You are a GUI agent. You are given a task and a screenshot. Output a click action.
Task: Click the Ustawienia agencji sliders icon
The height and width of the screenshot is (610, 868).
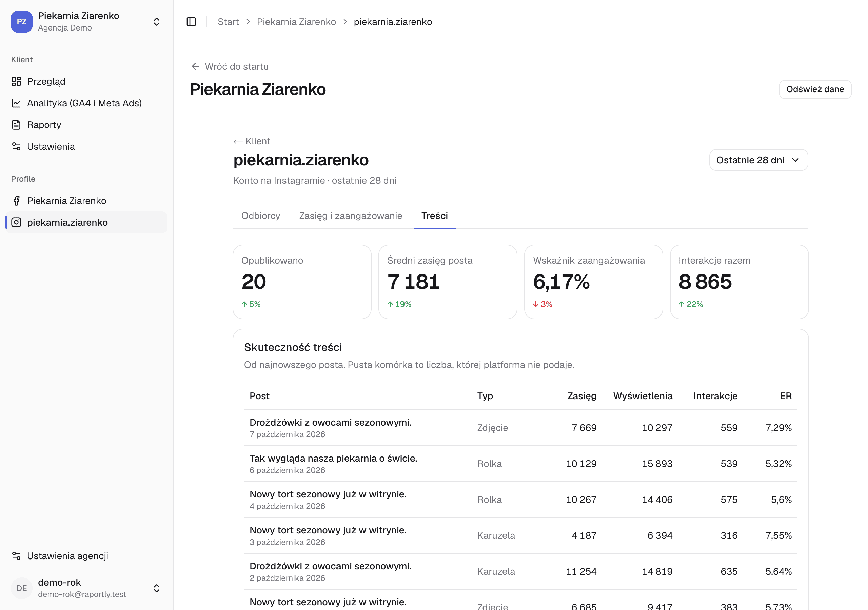pyautogui.click(x=16, y=556)
